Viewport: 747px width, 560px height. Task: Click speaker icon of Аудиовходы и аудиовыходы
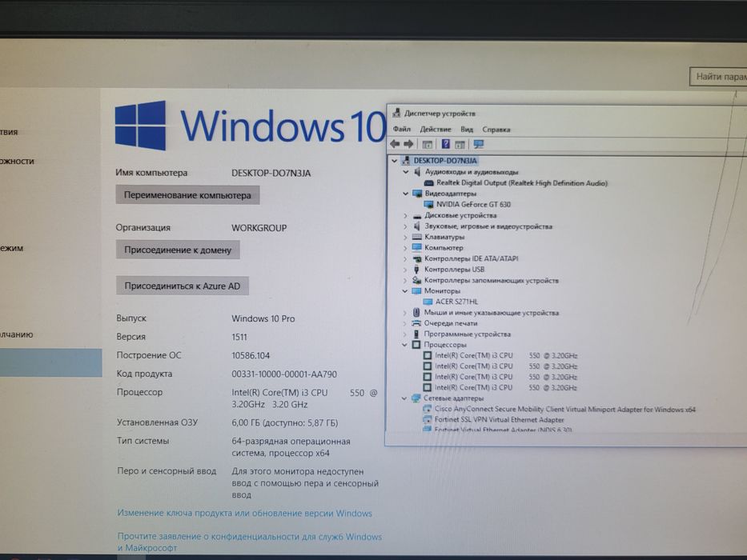click(x=417, y=171)
